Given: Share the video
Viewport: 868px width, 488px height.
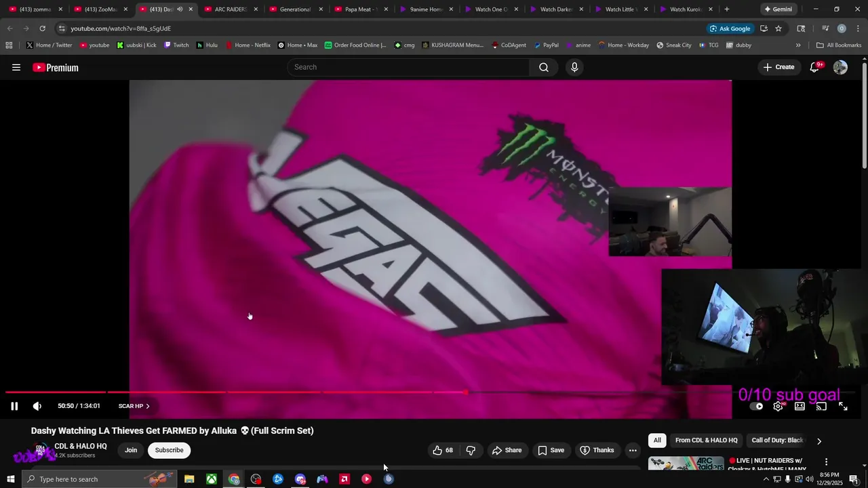Looking at the screenshot, I should [x=507, y=450].
